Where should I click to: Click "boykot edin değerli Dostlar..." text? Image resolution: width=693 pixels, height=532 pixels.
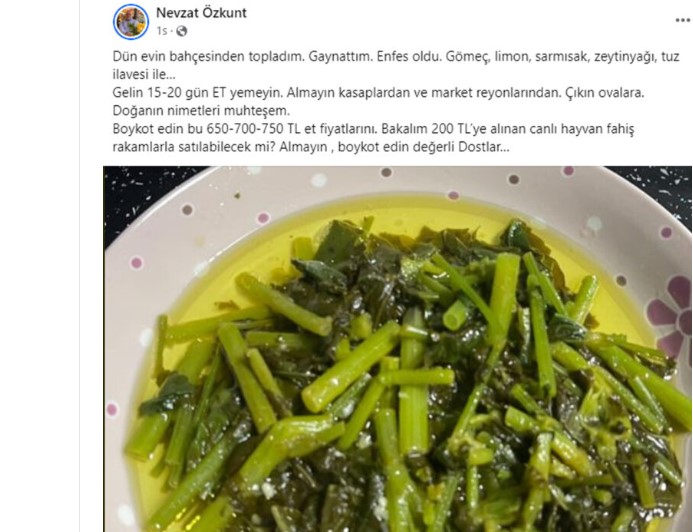point(424,147)
